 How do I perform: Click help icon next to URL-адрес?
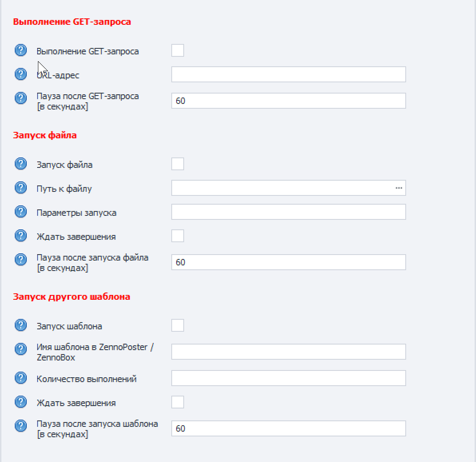click(x=21, y=74)
